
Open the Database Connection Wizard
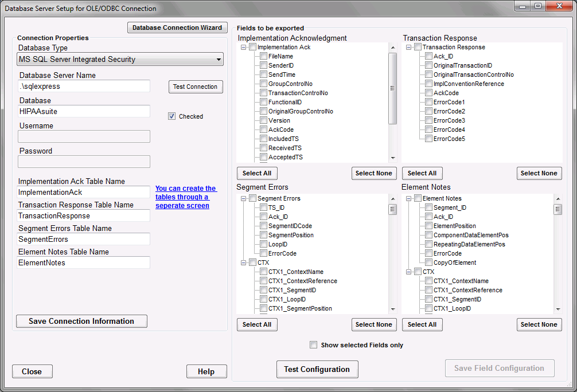(x=177, y=27)
